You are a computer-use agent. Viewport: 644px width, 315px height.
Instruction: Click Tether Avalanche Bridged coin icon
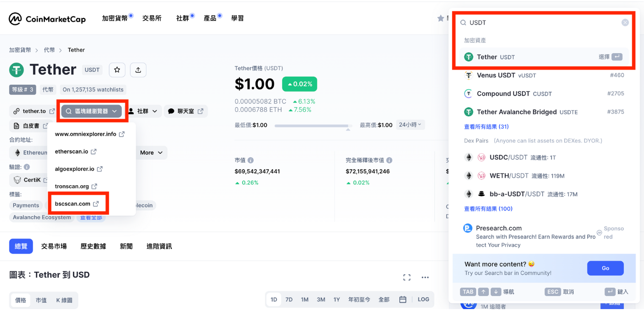pos(468,112)
